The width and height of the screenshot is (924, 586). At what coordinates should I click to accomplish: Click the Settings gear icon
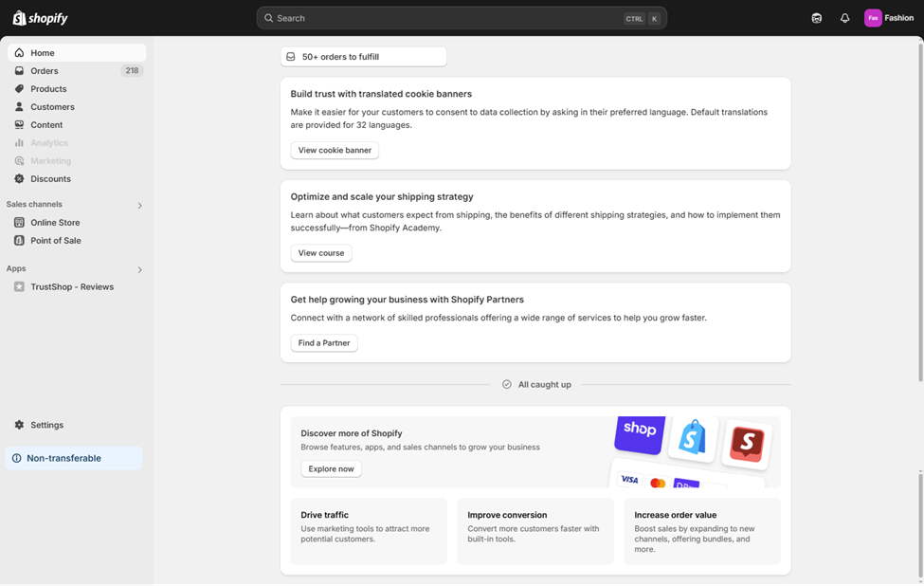[20, 425]
